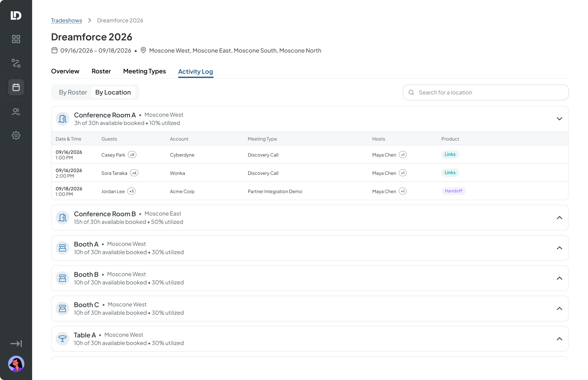Expand the Booth A section

pyautogui.click(x=559, y=248)
